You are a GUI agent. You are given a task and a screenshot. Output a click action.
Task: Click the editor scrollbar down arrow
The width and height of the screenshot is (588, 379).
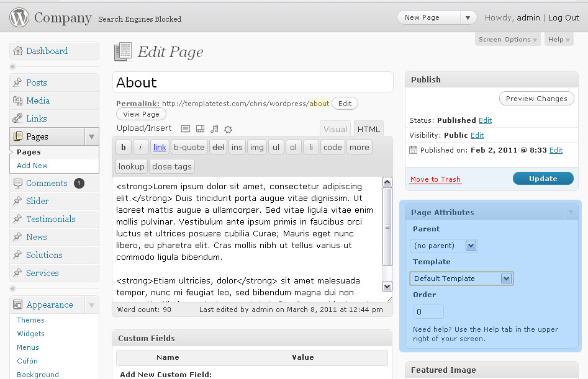387,286
